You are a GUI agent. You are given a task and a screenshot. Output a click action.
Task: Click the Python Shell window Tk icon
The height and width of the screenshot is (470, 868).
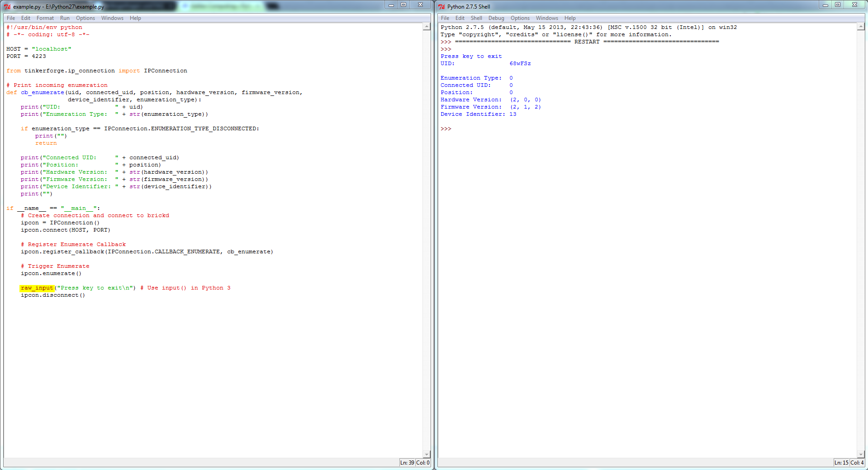[x=441, y=6]
